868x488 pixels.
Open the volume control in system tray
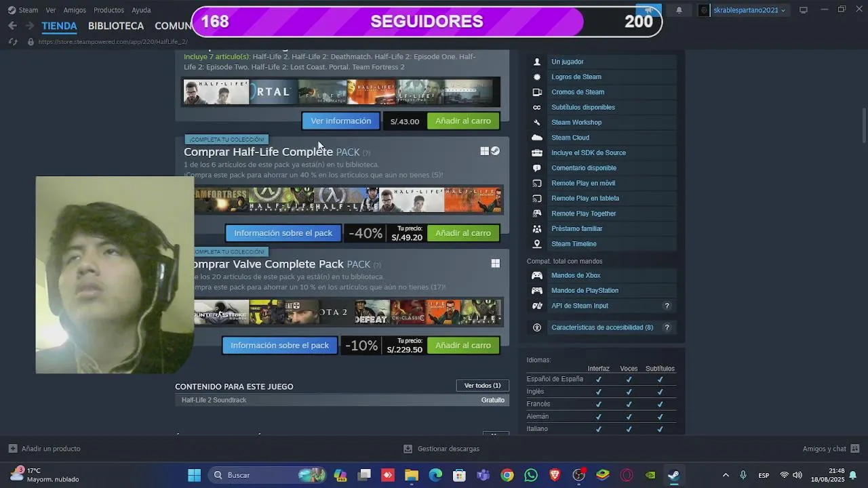point(797,475)
